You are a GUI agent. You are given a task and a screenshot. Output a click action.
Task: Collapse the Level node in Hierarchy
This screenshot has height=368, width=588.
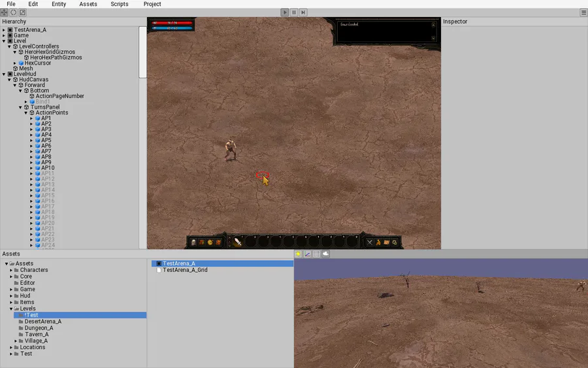click(4, 41)
